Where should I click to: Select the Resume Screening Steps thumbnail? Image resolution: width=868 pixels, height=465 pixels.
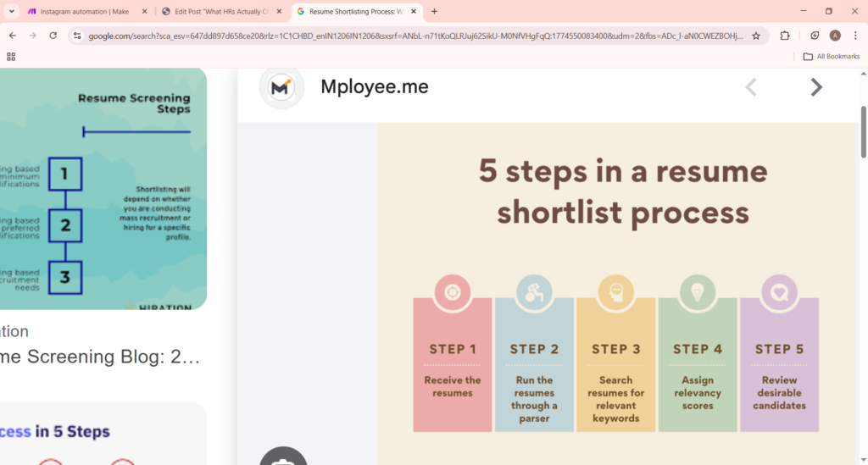102,188
